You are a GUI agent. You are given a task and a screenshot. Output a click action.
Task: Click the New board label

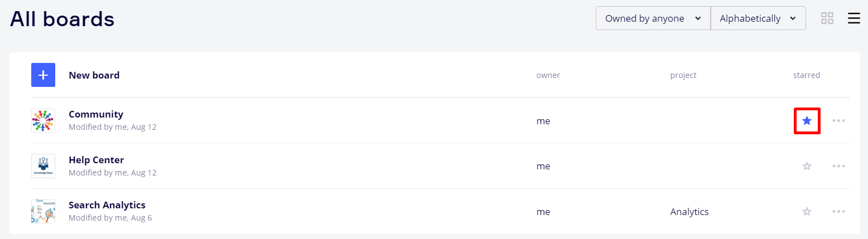click(x=94, y=75)
